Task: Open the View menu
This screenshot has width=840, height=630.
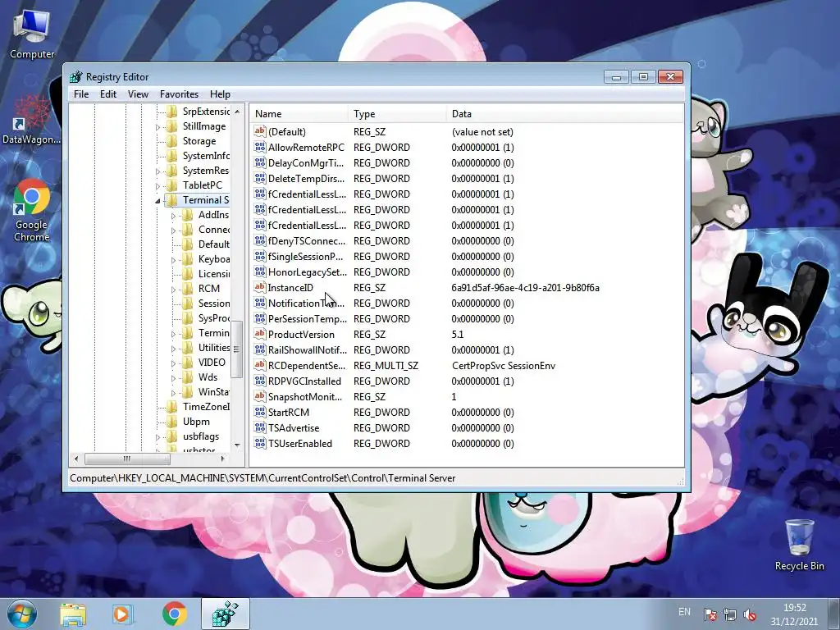Action: (x=138, y=94)
